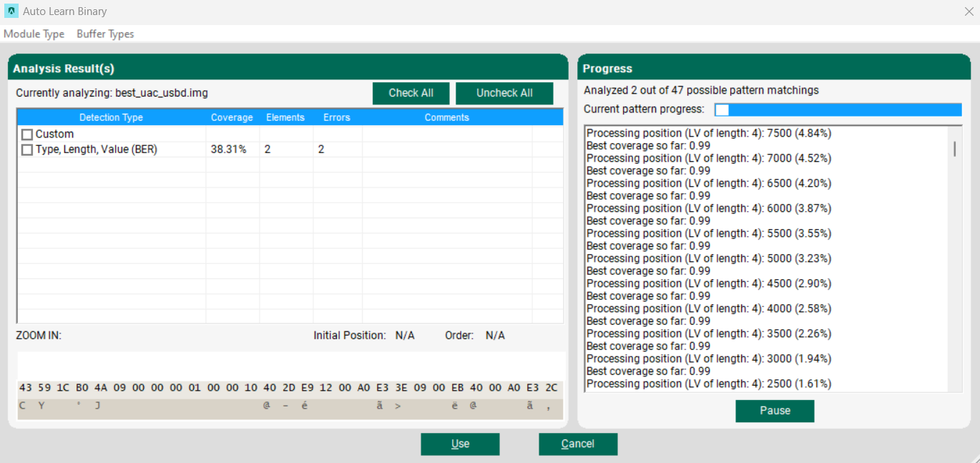Viewport: 980px width, 463px height.
Task: Select log line 'Processing position (LV of length: 4): 7500 (4.84%)'
Action: coord(709,133)
